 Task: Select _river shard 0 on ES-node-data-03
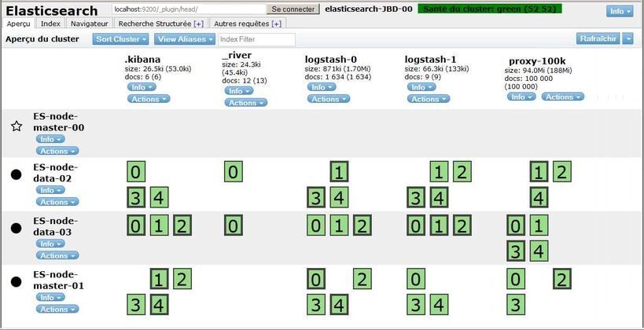pos(233,227)
